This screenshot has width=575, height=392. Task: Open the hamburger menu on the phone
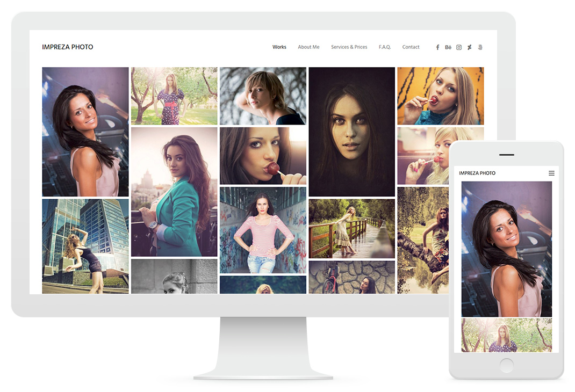[x=551, y=173]
